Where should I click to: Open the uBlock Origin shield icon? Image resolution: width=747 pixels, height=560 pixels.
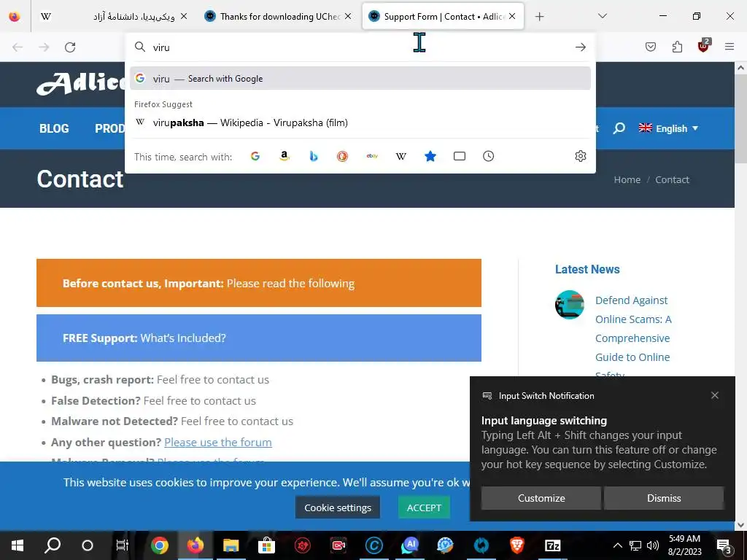[704, 46]
